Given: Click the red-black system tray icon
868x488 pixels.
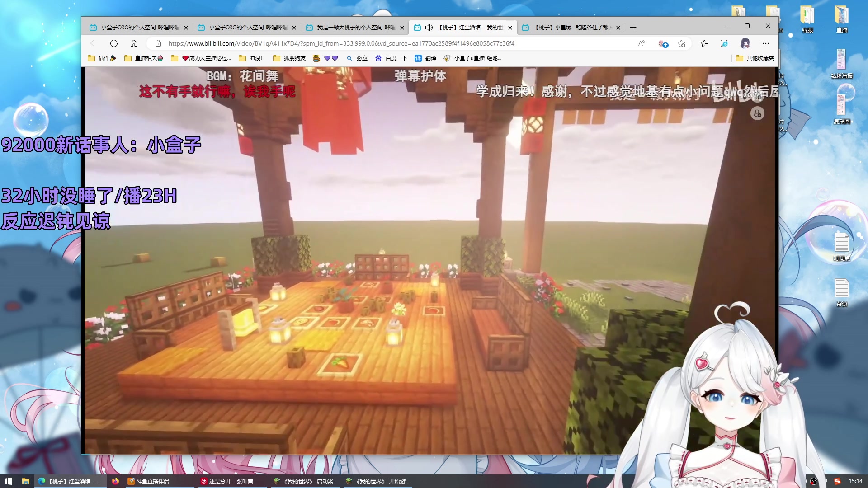Looking at the screenshot, I should [x=814, y=481].
